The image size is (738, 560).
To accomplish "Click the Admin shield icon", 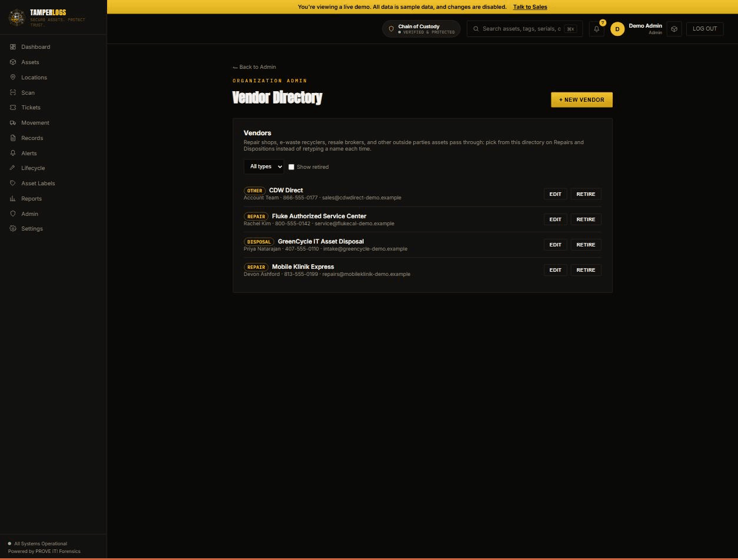I will tap(13, 214).
